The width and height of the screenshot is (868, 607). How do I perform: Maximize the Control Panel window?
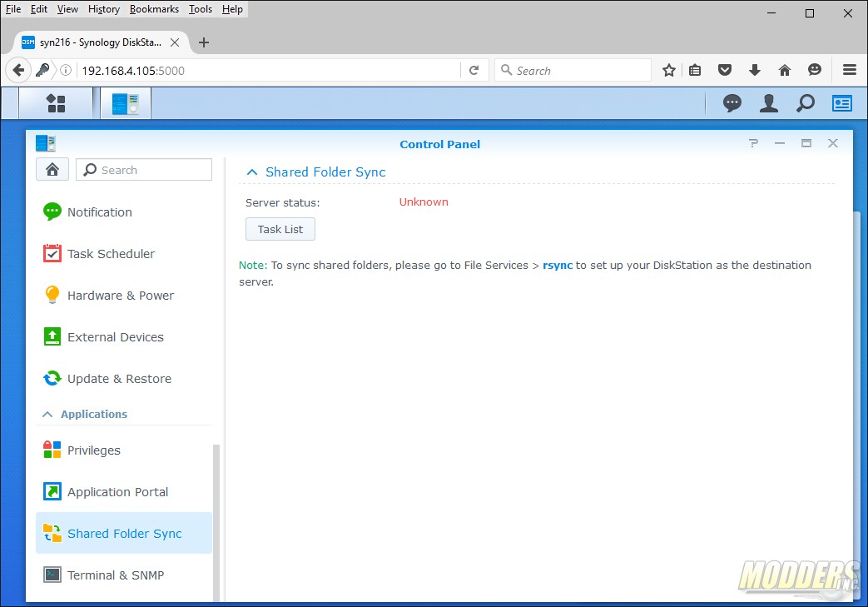[x=806, y=143]
